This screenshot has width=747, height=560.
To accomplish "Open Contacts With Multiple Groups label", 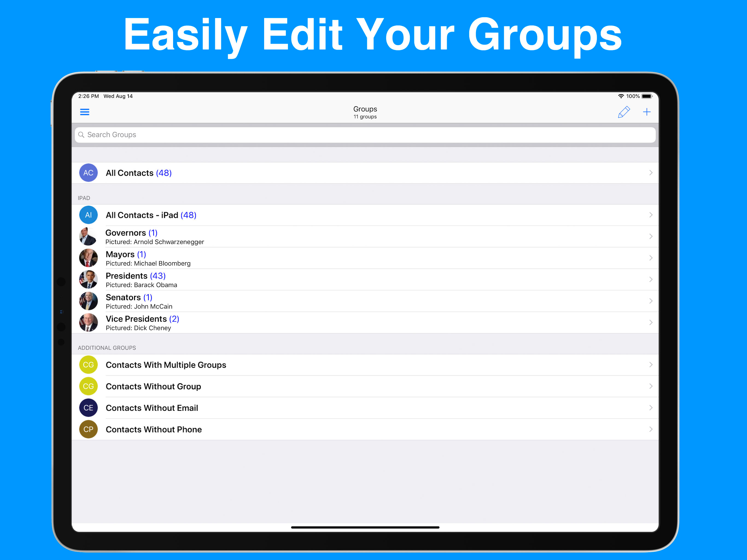I will coord(166,365).
